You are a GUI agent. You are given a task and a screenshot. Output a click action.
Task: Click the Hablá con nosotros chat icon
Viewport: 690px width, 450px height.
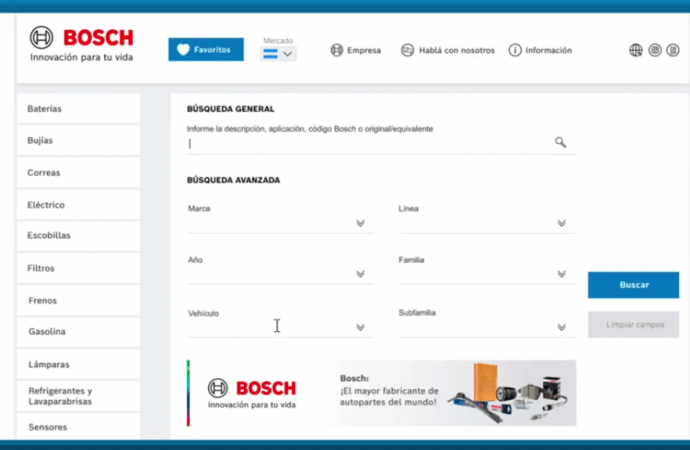point(407,50)
